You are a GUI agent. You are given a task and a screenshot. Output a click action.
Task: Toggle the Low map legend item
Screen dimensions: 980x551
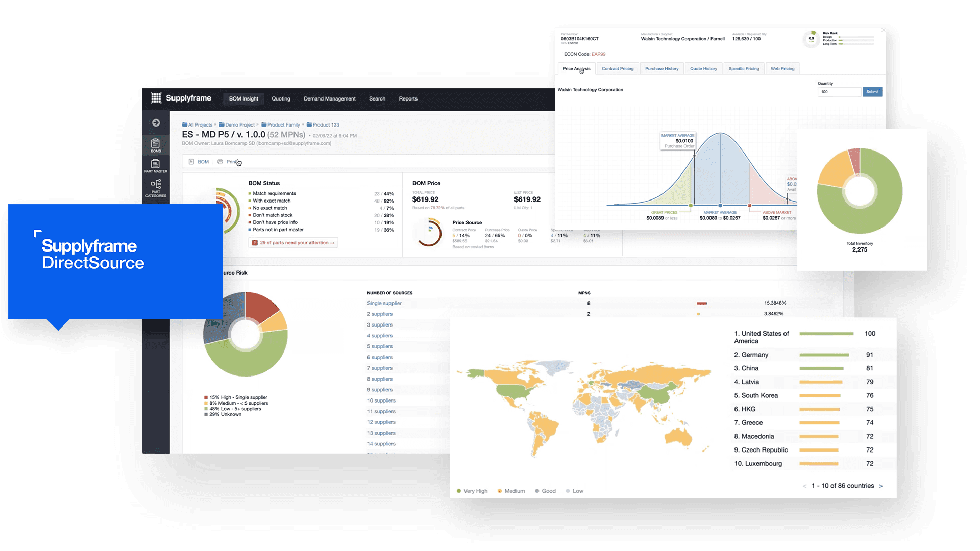pos(574,491)
